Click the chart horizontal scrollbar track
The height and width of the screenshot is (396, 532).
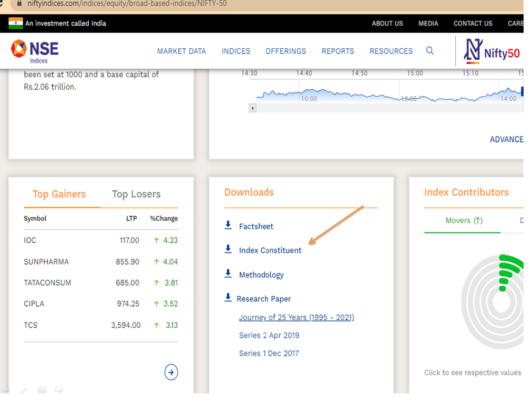coord(390,108)
